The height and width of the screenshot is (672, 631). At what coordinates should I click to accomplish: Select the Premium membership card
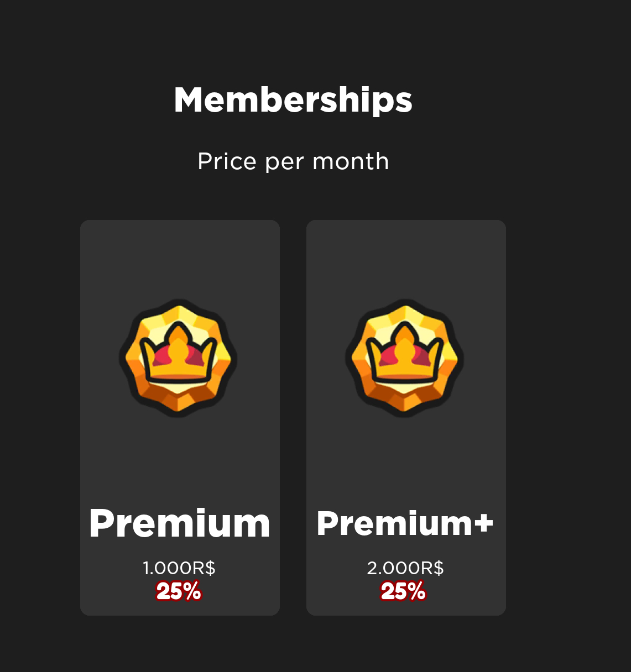pyautogui.click(x=180, y=418)
